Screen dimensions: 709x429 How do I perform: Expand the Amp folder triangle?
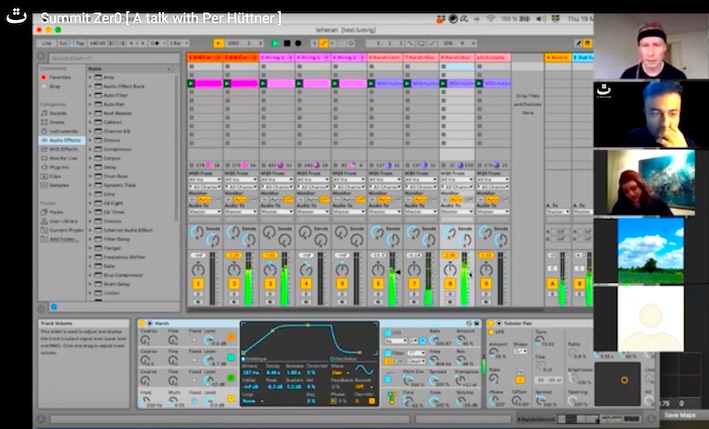coord(90,77)
